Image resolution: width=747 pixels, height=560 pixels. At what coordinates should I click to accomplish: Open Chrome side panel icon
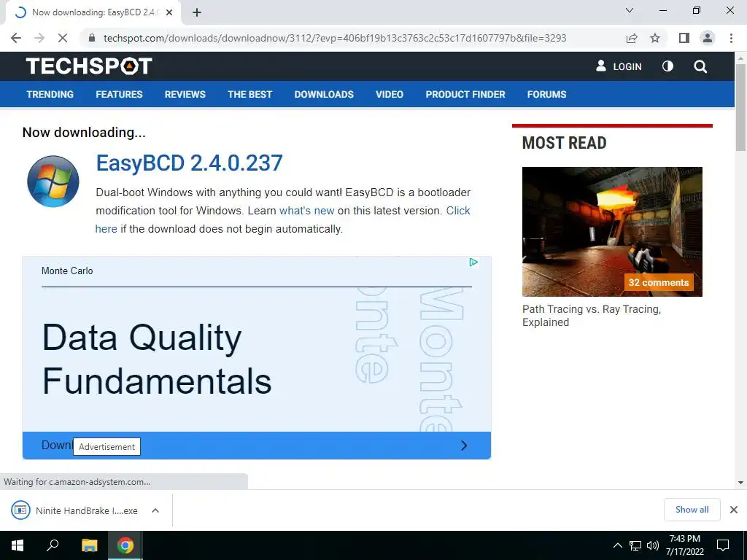[684, 38]
